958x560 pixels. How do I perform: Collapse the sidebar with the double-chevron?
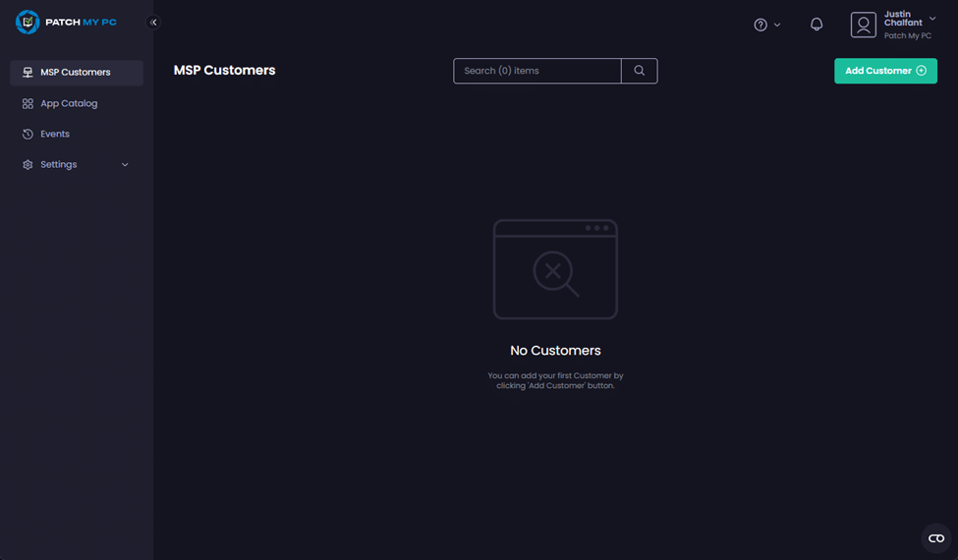click(x=153, y=22)
